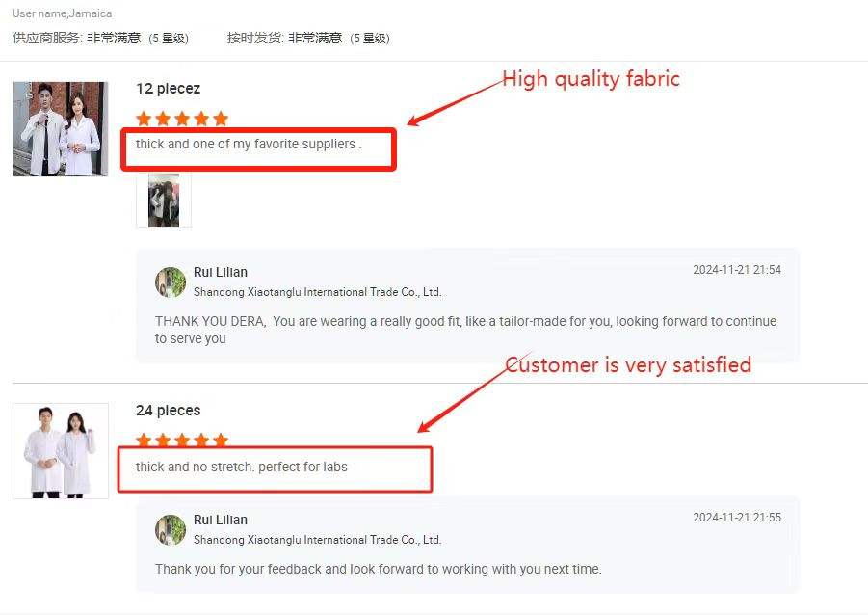
Task: Click third star of the 12 pieces rating
Action: [x=182, y=118]
